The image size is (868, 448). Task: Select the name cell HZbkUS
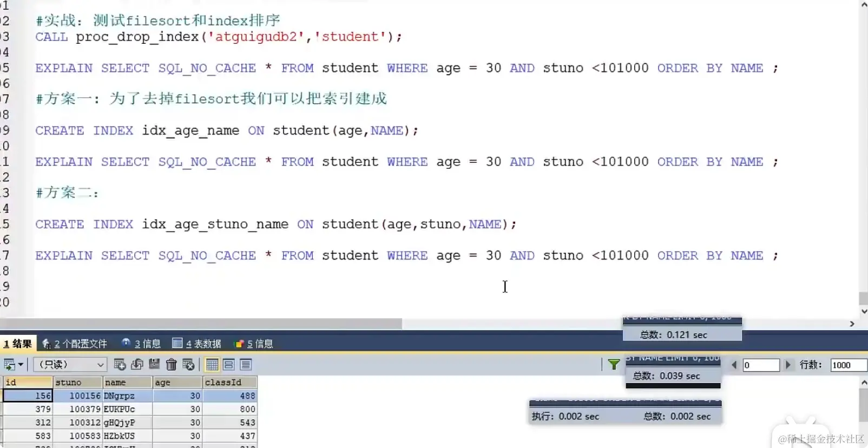(x=127, y=436)
